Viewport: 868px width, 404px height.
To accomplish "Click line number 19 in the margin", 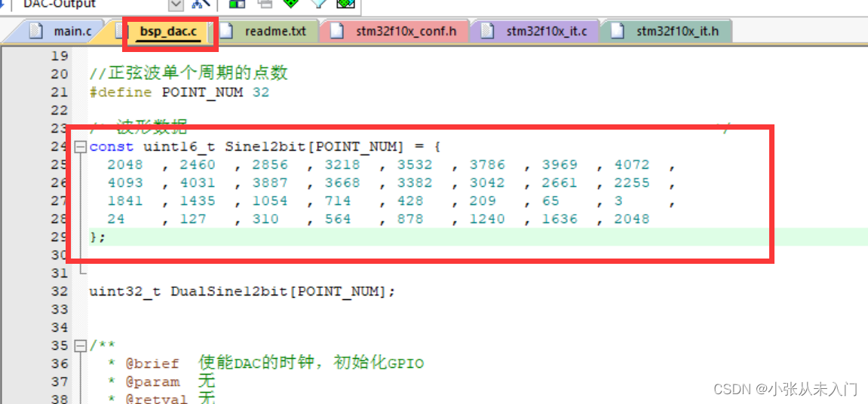I will [60, 56].
